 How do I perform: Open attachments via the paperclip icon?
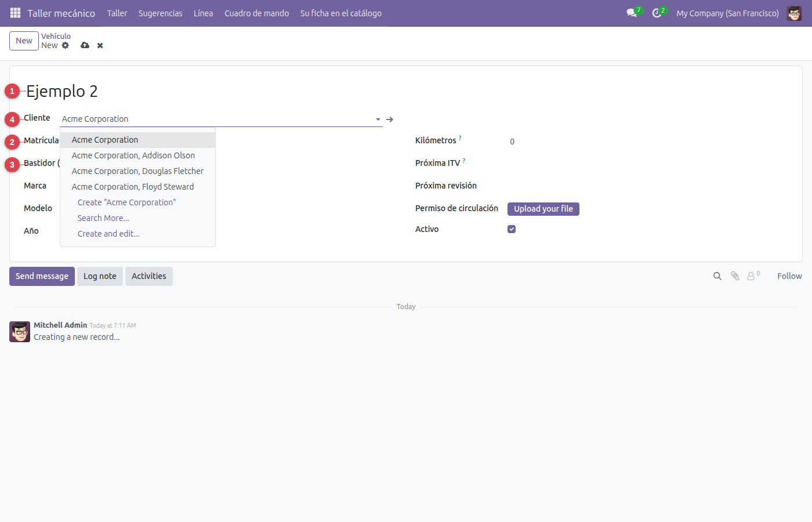[735, 276]
